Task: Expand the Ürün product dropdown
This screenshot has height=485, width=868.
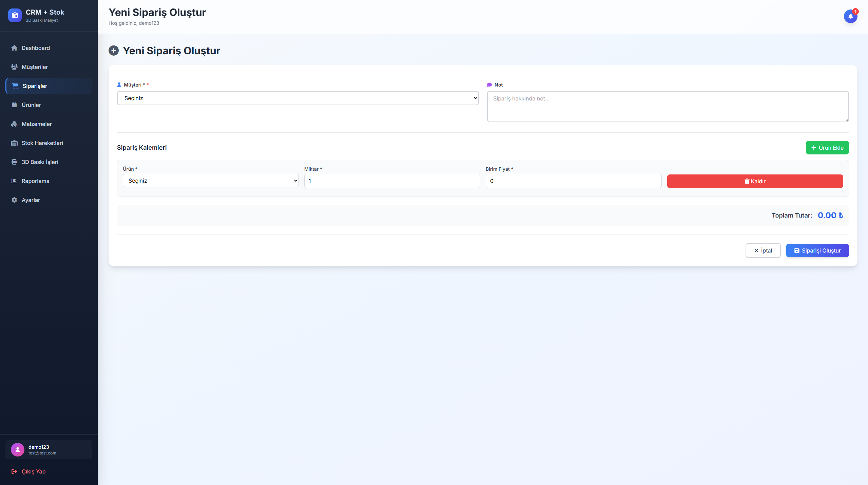Action: 210,181
